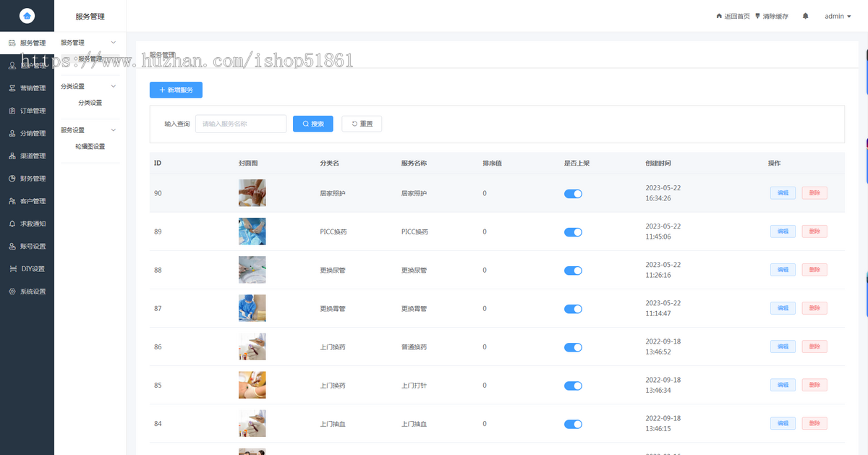868x455 pixels.
Task: Open 客户管理 sidebar icon
Action: coord(12,201)
